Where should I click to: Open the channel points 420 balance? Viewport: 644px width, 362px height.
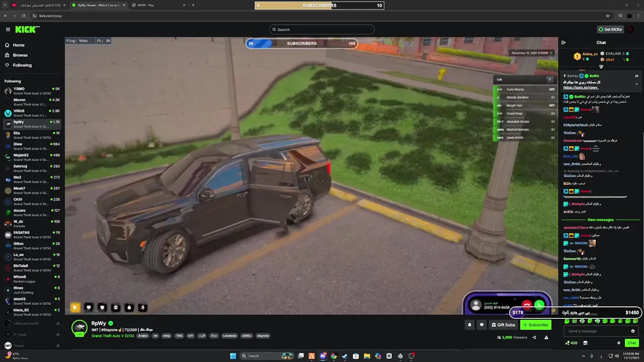click(x=571, y=343)
